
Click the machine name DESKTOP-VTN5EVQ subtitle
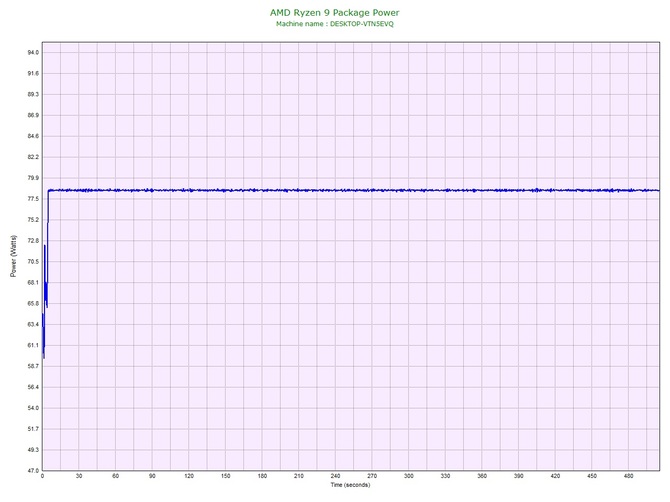[335, 24]
